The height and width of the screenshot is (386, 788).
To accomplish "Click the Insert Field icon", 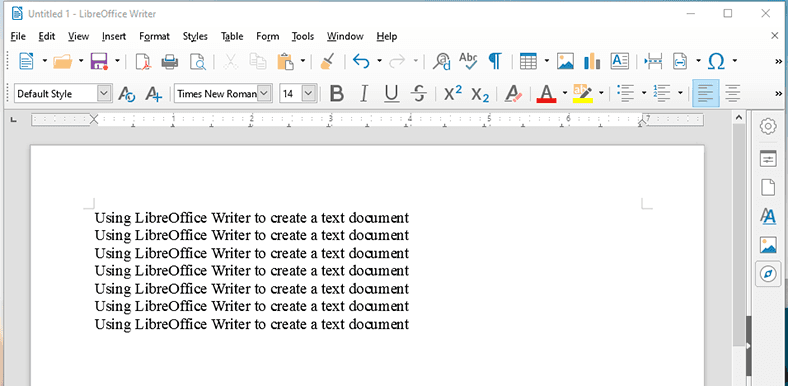I will tap(680, 61).
